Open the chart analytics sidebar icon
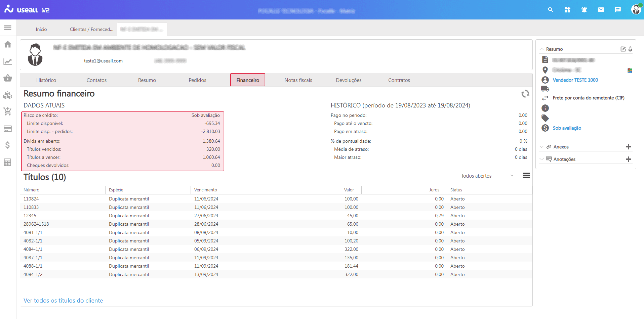This screenshot has width=644, height=319. tap(8, 61)
